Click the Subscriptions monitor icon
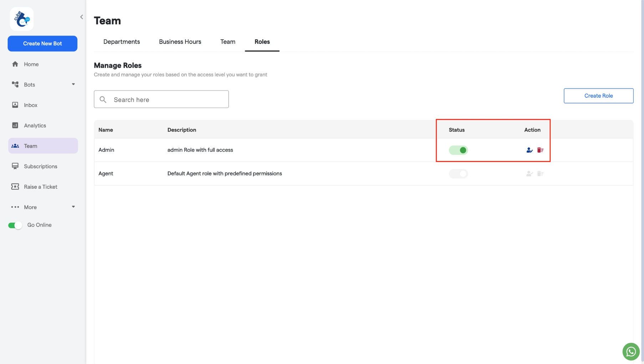The width and height of the screenshot is (644, 364). [x=15, y=166]
